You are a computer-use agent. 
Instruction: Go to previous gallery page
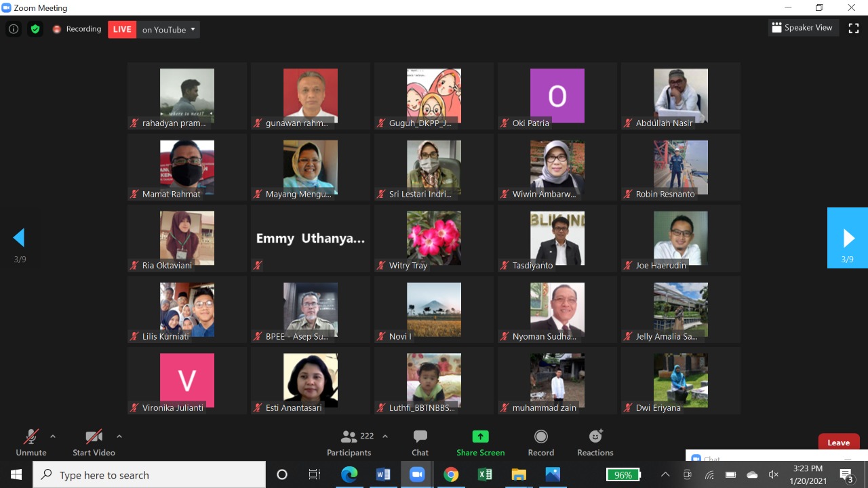pyautogui.click(x=20, y=238)
